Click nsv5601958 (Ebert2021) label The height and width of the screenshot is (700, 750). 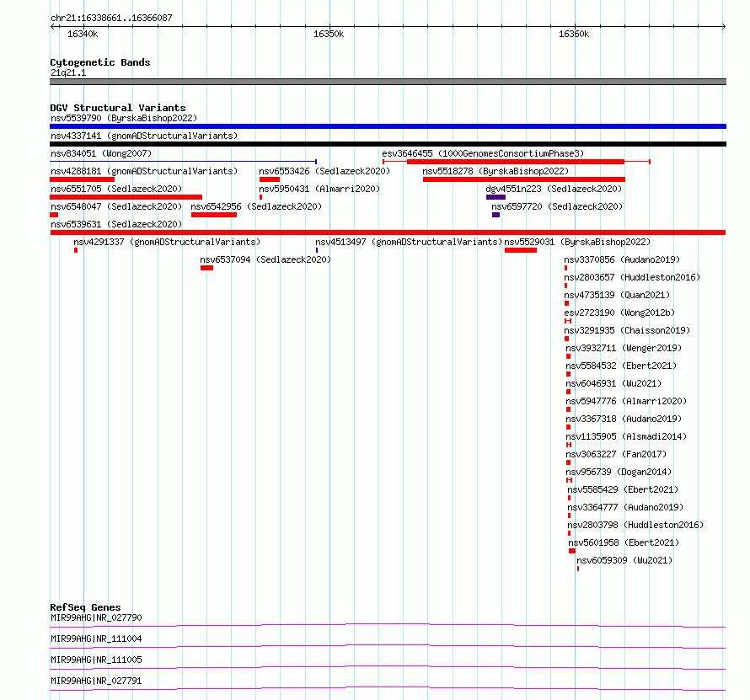(x=624, y=542)
